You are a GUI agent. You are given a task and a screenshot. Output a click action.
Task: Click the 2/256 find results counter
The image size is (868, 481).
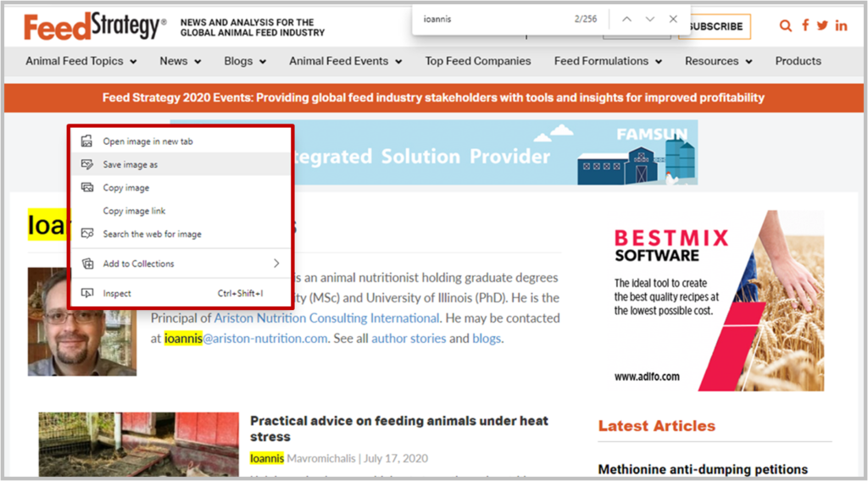tap(585, 19)
